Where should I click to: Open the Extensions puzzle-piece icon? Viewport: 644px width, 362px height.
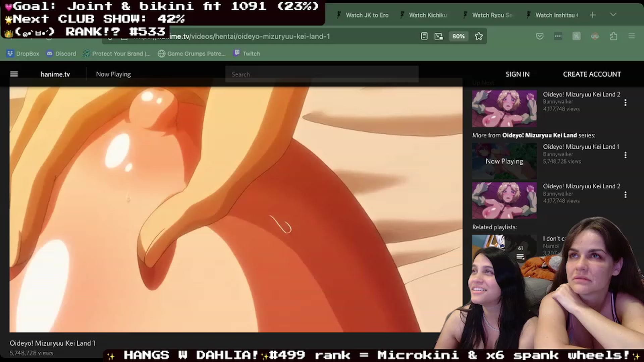click(613, 36)
